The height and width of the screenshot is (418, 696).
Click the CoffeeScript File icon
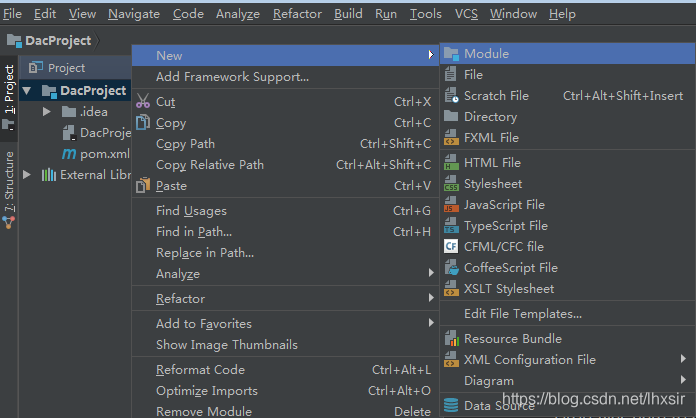(451, 268)
